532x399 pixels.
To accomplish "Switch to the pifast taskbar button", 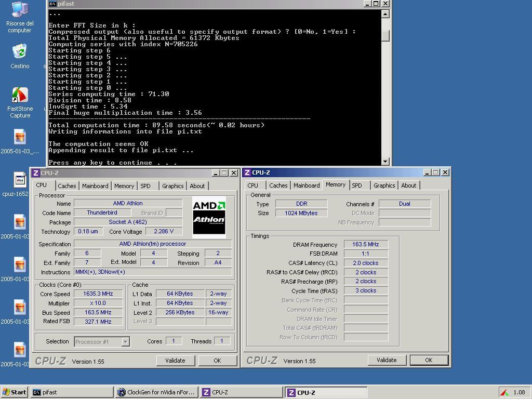I will tap(72, 392).
